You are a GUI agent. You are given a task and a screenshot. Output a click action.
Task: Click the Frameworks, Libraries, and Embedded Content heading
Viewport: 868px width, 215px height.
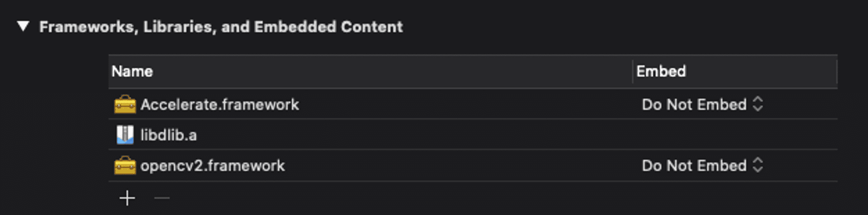click(x=221, y=27)
